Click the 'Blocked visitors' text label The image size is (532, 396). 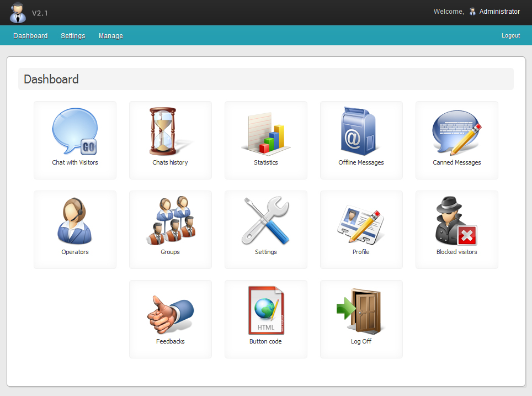(457, 252)
